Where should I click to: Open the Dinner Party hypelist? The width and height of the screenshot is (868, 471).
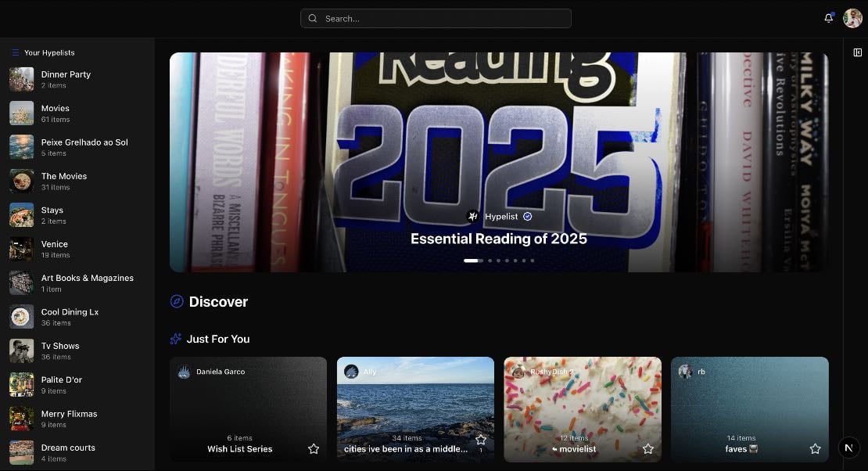coord(77,79)
